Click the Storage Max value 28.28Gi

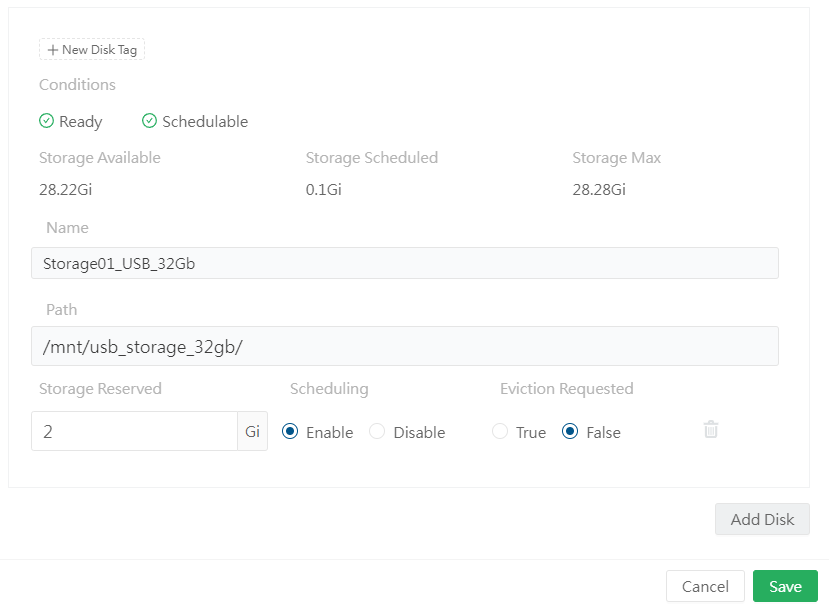[599, 189]
